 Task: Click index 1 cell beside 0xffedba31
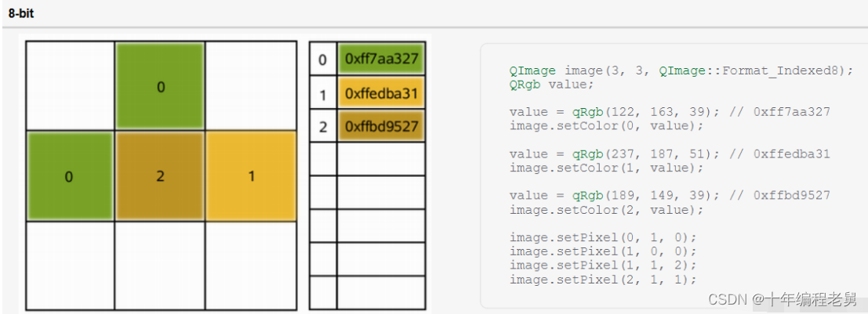[323, 95]
